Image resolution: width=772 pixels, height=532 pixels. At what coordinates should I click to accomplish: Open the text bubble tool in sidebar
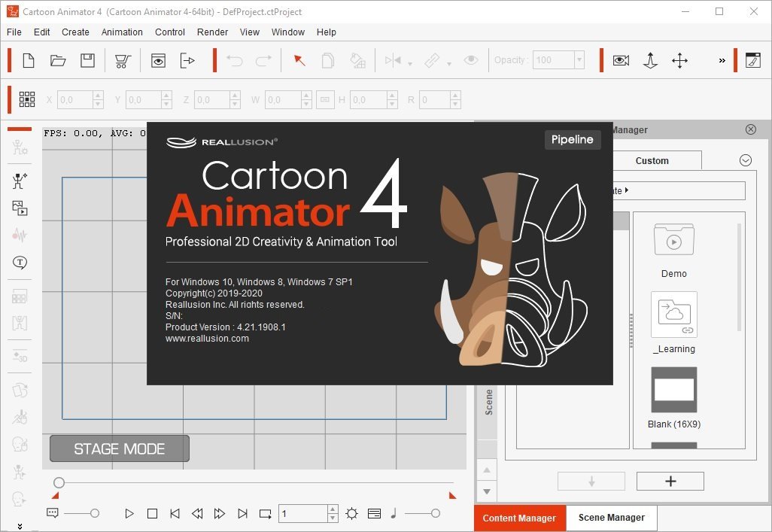(20, 263)
